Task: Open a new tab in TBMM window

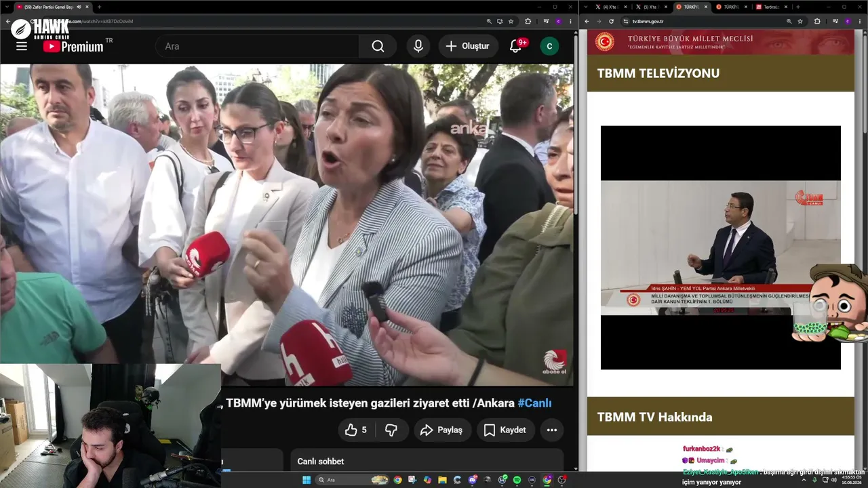Action: pos(797,7)
